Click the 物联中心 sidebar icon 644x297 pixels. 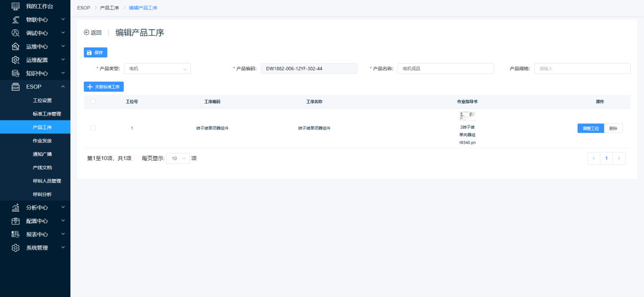(x=15, y=20)
